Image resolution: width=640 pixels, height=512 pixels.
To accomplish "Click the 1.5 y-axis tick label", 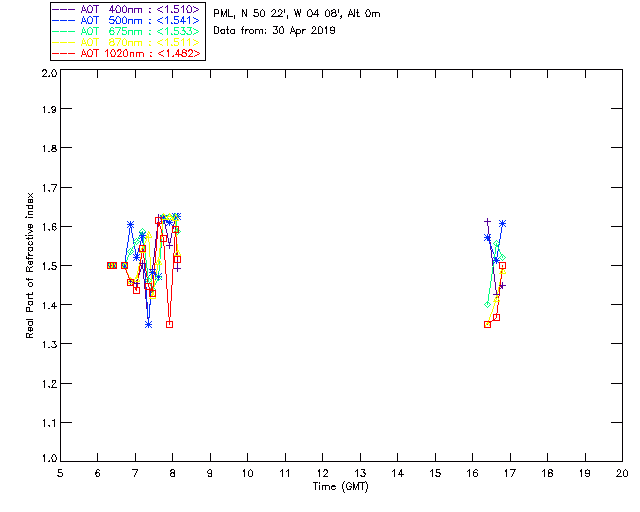I will click(49, 266).
